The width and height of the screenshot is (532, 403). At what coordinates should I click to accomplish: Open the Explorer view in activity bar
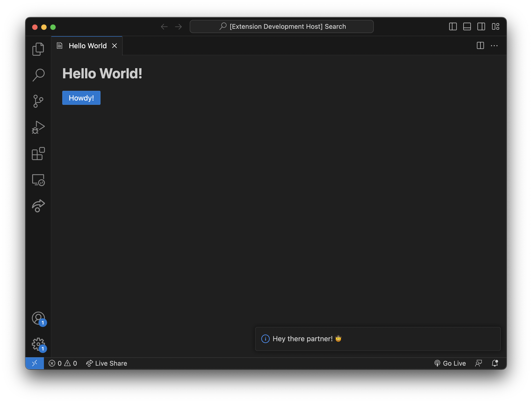coord(38,49)
